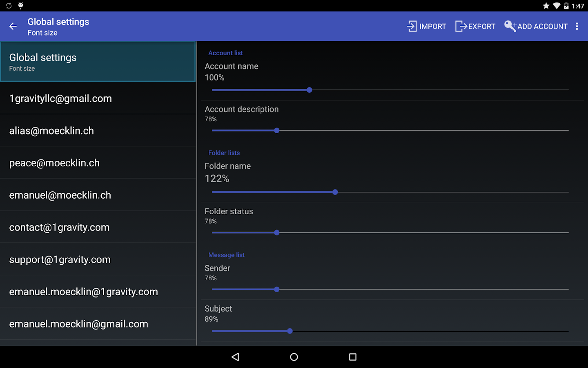
Task: Tap the Android debug icon in status bar
Action: coord(20,6)
